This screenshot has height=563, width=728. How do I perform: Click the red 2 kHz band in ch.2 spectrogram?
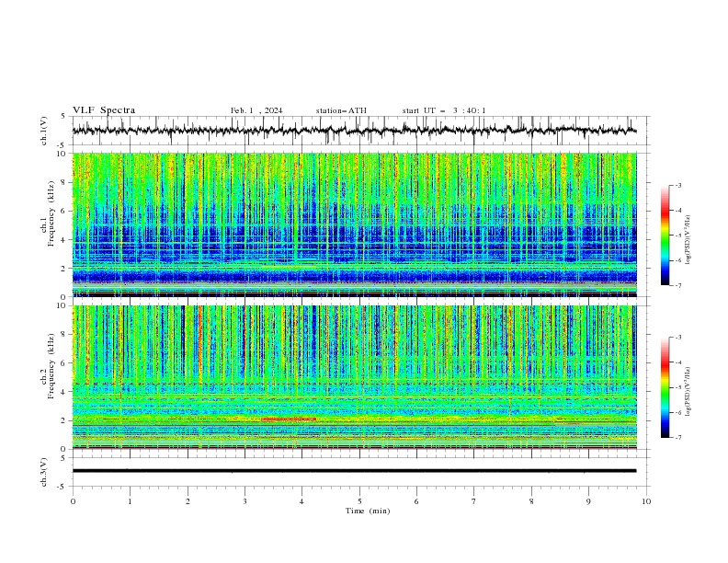click(x=289, y=419)
